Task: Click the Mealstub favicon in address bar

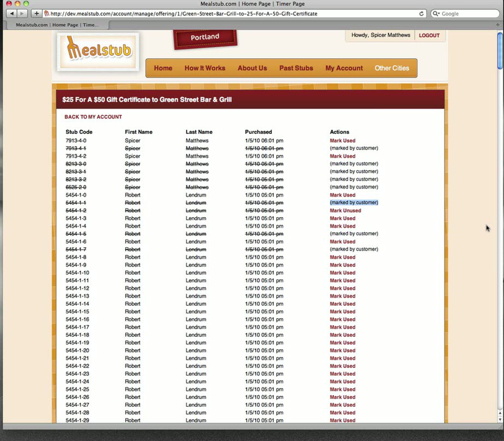Action: click(x=46, y=13)
